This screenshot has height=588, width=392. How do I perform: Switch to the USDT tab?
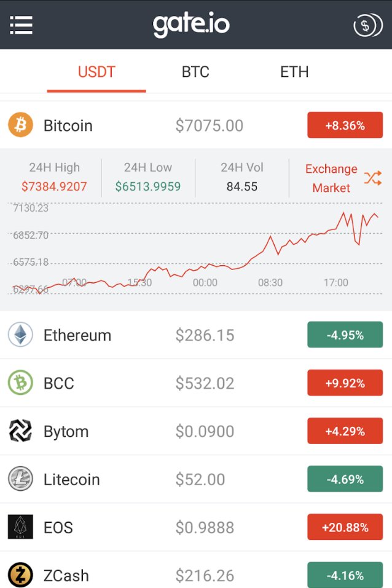click(96, 72)
